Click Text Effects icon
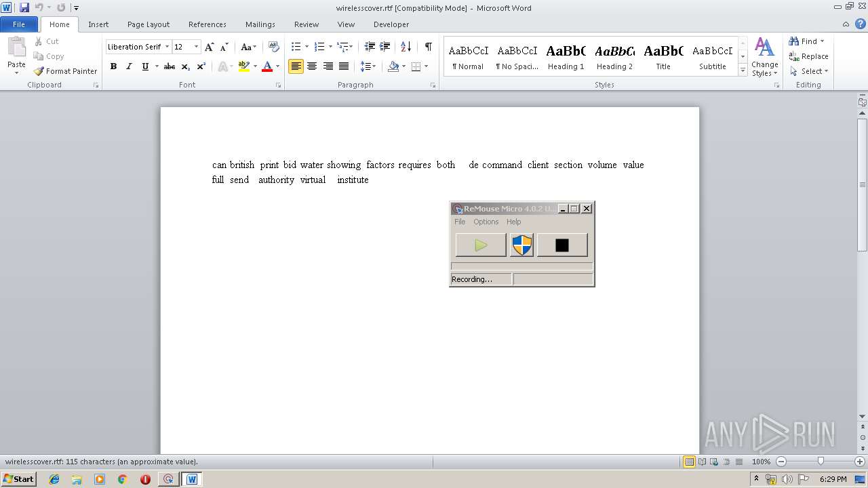The width and height of the screenshot is (868, 488). point(222,66)
